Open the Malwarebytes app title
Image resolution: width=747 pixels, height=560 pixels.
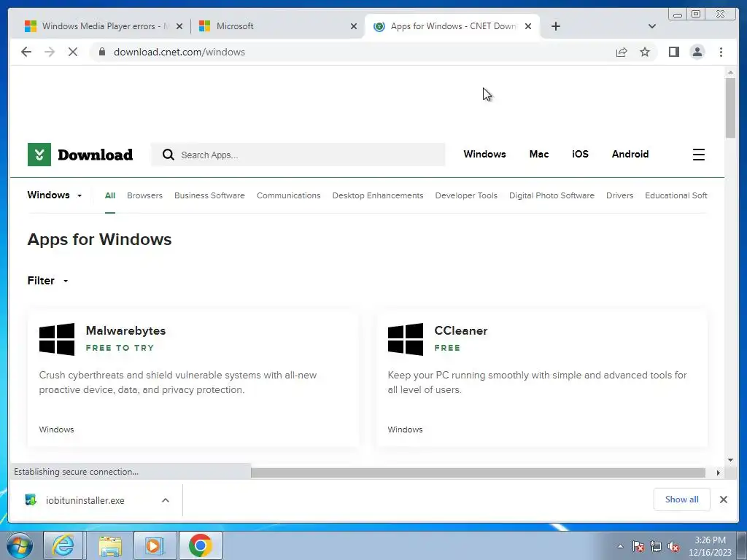point(125,330)
